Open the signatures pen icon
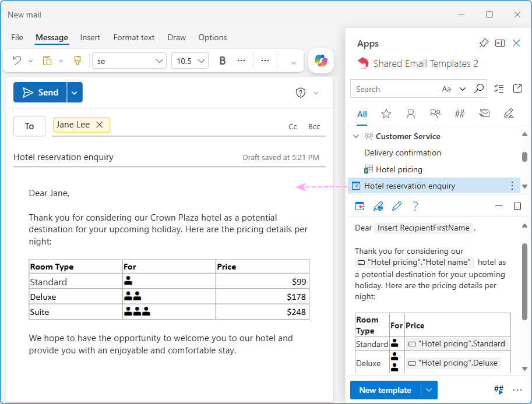 click(508, 114)
